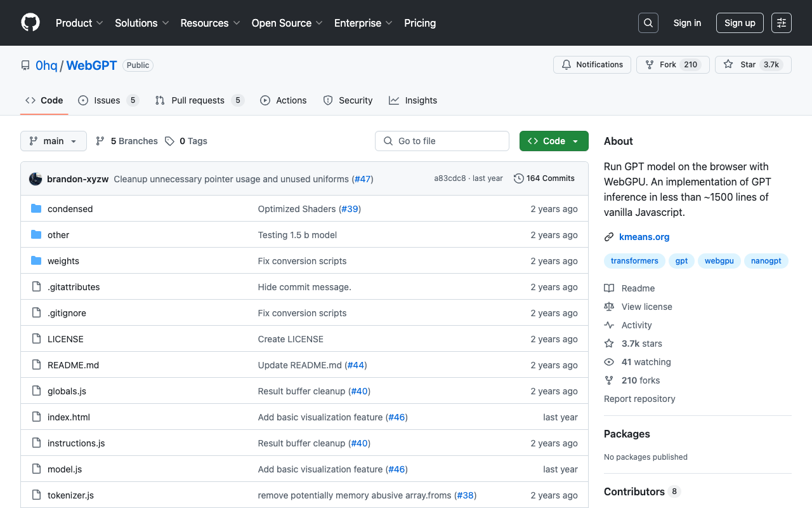Open the README.md file
Viewport: 812px width, 508px height.
point(73,365)
